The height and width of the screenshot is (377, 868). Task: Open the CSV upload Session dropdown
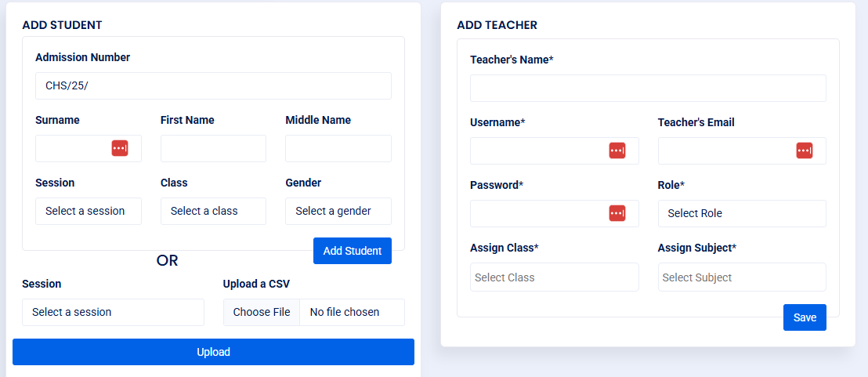(x=113, y=312)
